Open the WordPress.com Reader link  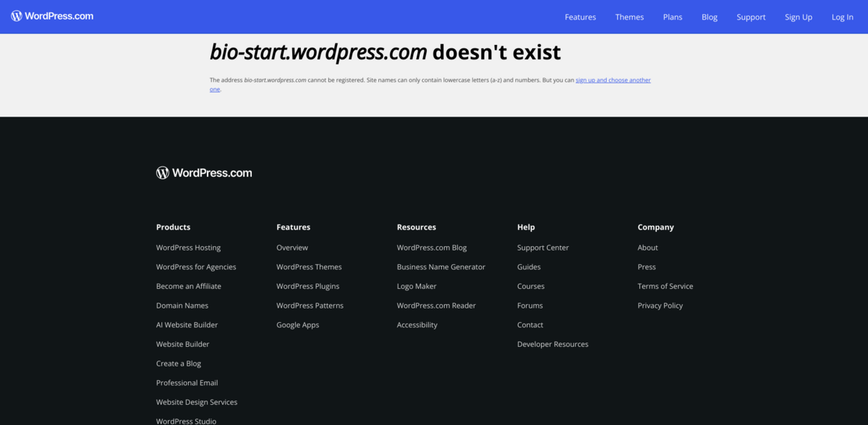tap(435, 305)
